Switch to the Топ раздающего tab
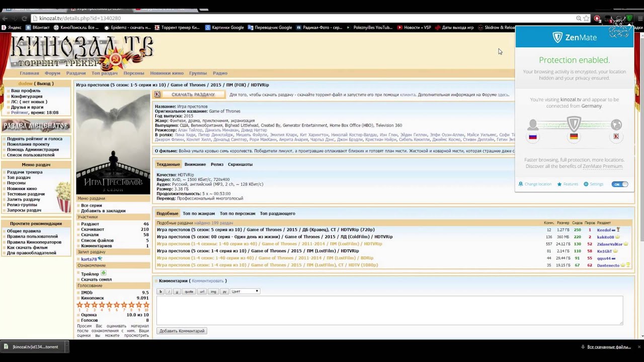The width and height of the screenshot is (644, 362). tap(277, 214)
